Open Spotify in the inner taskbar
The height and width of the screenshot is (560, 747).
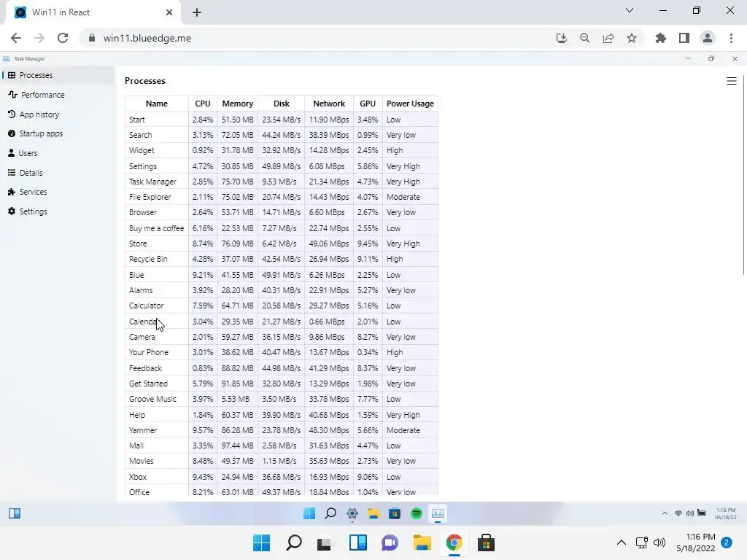pos(417,513)
